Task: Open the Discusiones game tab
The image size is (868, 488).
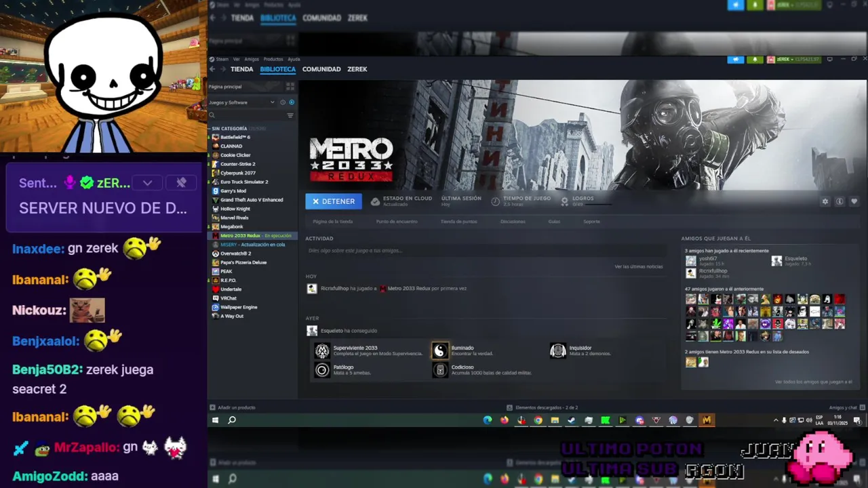Action: click(513, 222)
